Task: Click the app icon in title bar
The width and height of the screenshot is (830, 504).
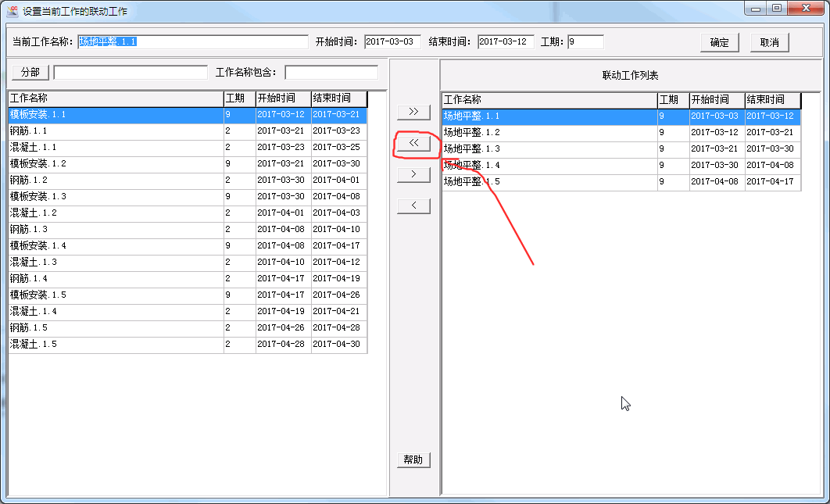Action: tap(13, 11)
